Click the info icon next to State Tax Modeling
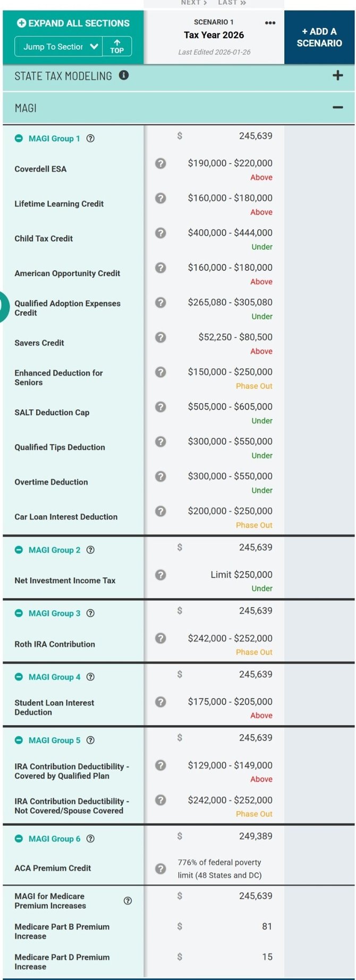Image resolution: width=356 pixels, height=980 pixels. coord(124,75)
